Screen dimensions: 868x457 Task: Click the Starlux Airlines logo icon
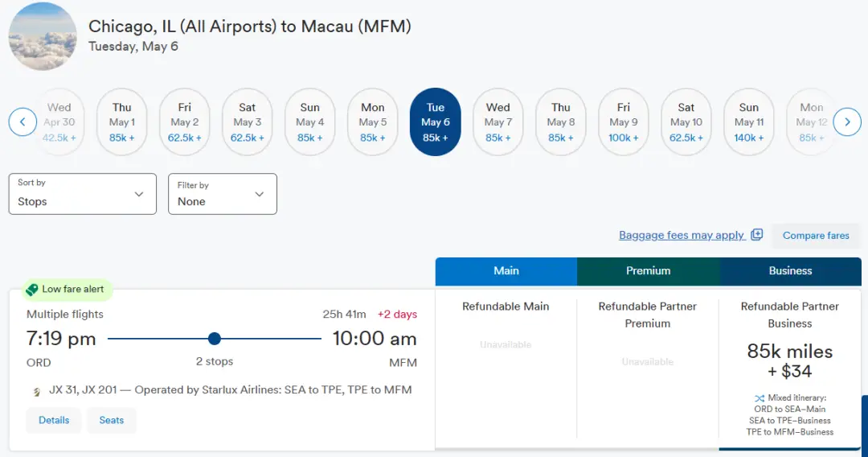[36, 391]
